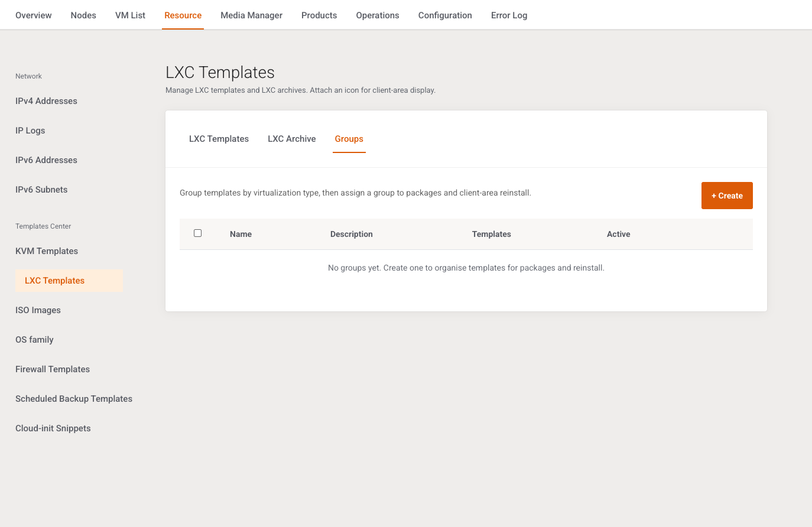Select LXC Templates sidebar item
The image size is (812, 527).
[x=69, y=281]
